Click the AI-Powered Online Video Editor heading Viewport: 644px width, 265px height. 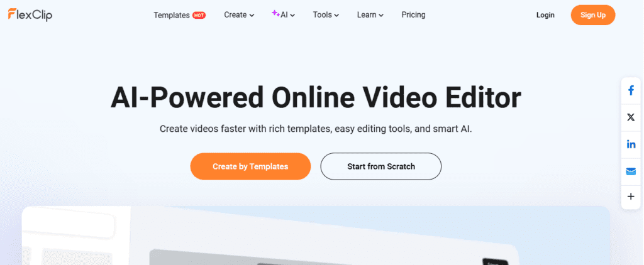click(x=316, y=99)
